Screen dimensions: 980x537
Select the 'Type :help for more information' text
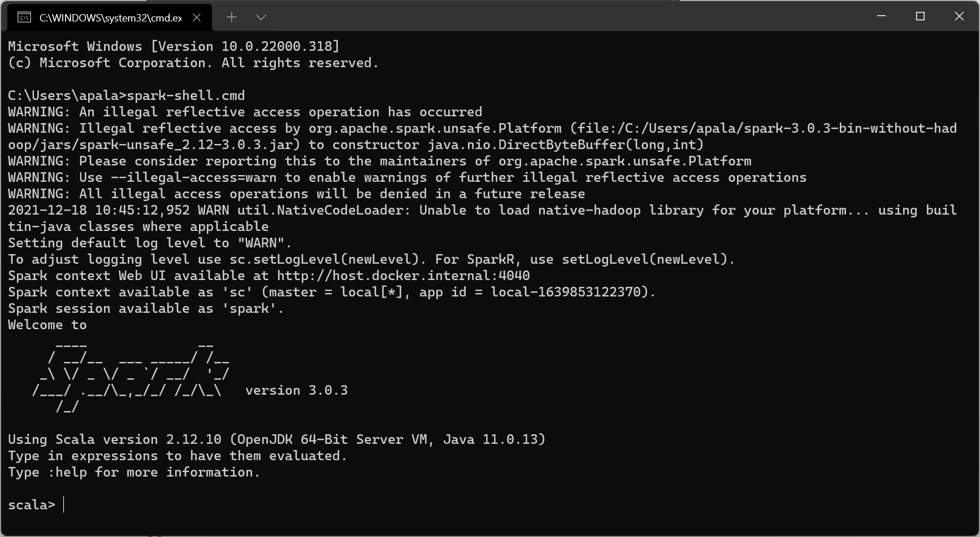coord(133,472)
